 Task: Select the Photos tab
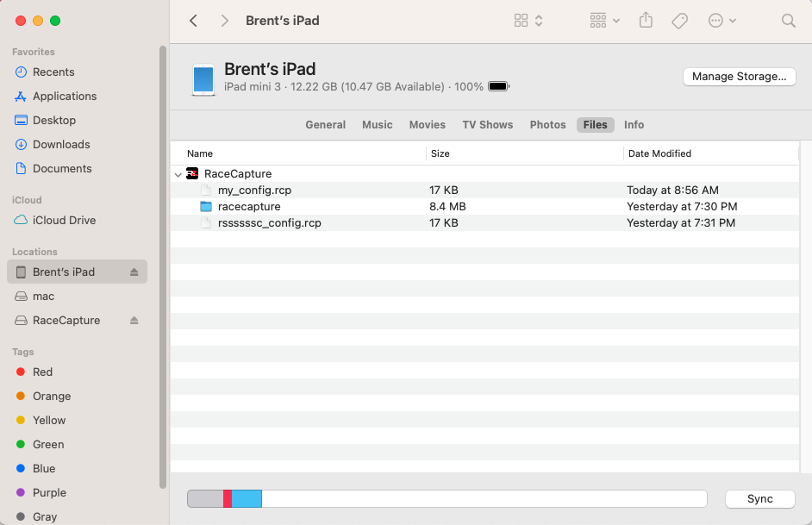tap(547, 125)
